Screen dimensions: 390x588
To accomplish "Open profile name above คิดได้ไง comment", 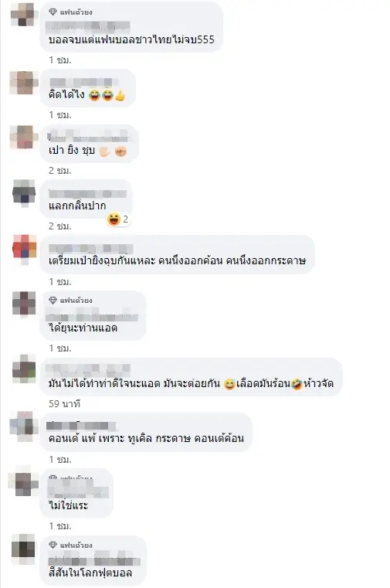I will pyautogui.click(x=83, y=83).
